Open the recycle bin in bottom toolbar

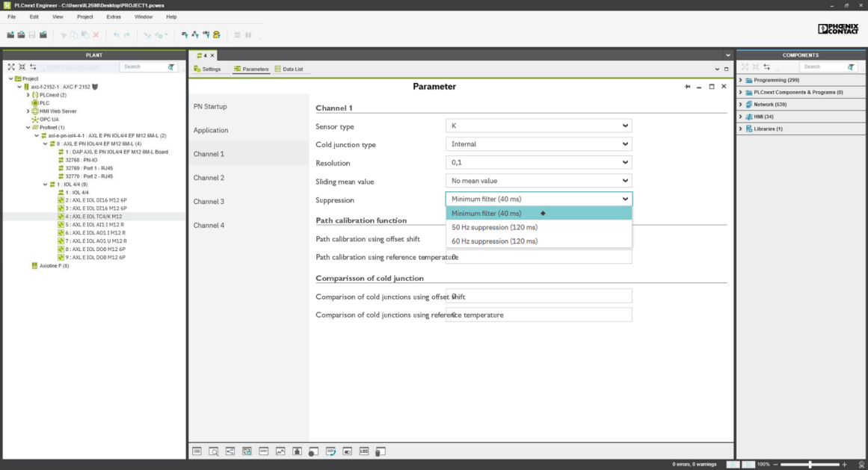coord(380,451)
